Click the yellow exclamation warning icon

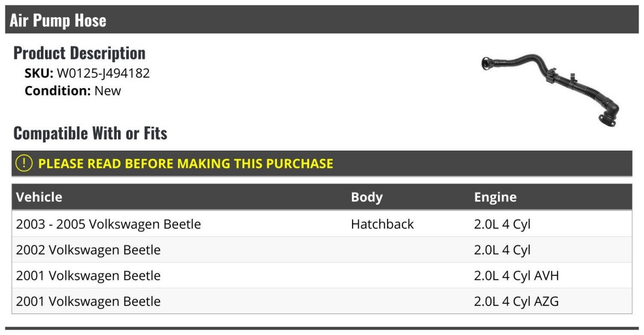tap(24, 163)
